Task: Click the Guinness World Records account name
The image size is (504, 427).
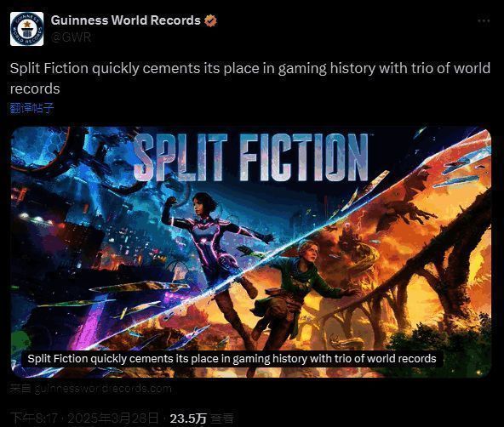Action: 126,20
